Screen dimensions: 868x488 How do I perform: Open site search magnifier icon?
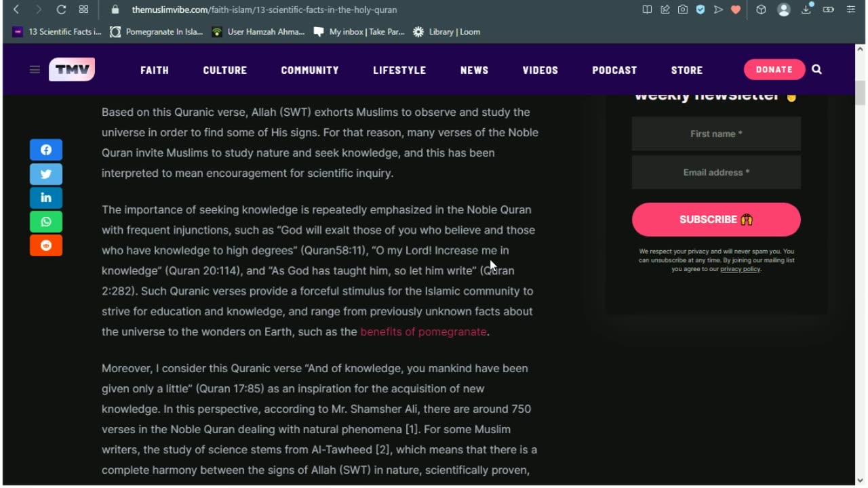click(x=816, y=69)
